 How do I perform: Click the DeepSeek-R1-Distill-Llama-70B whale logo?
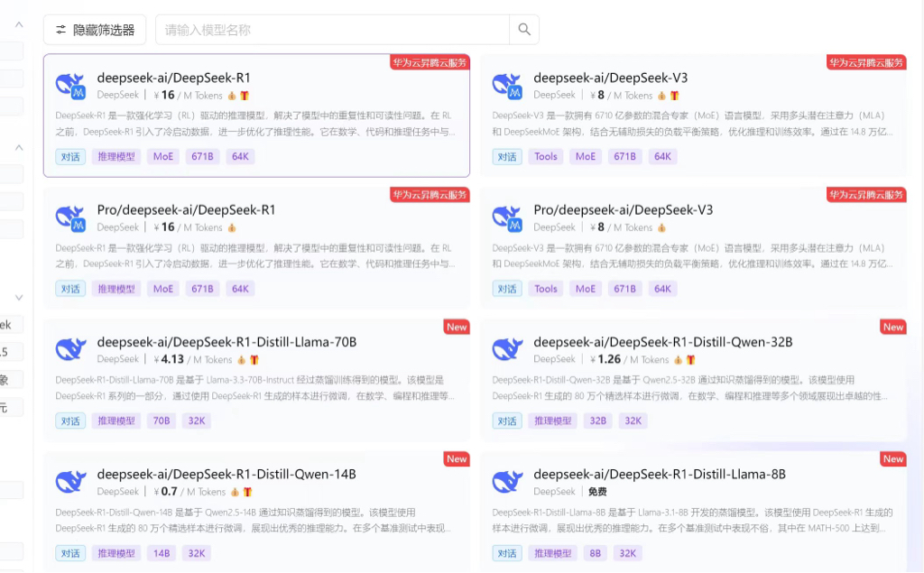(x=70, y=349)
